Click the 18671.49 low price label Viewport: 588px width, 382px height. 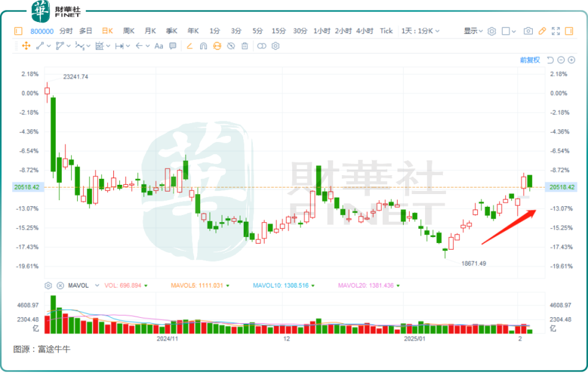[473, 263]
